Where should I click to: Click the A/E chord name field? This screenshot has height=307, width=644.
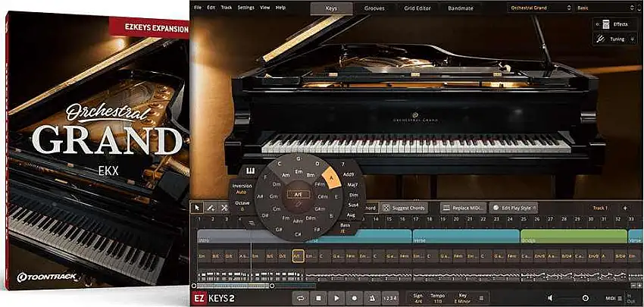(299, 193)
